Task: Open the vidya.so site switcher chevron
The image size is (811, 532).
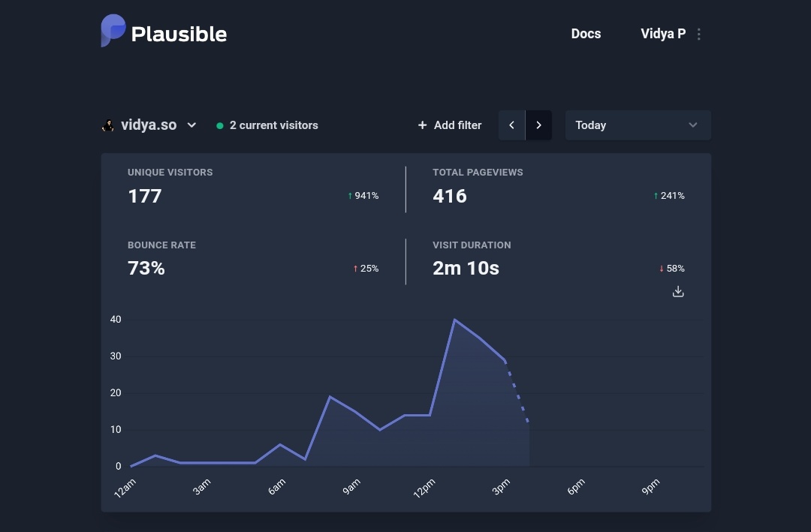Action: pyautogui.click(x=191, y=125)
